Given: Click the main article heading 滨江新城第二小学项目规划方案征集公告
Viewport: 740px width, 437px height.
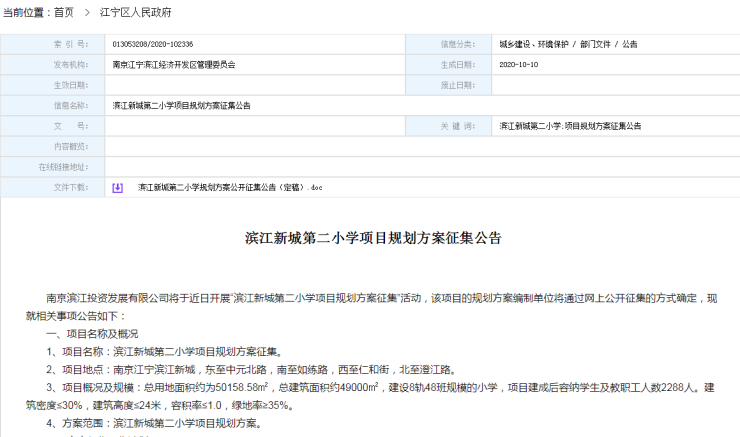Looking at the screenshot, I should (373, 238).
